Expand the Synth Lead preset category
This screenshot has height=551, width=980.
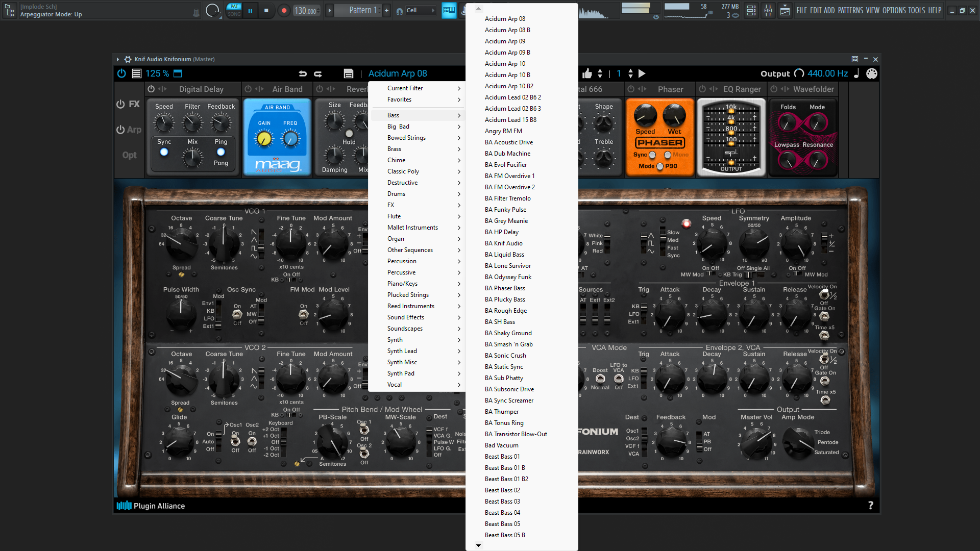[x=417, y=351]
